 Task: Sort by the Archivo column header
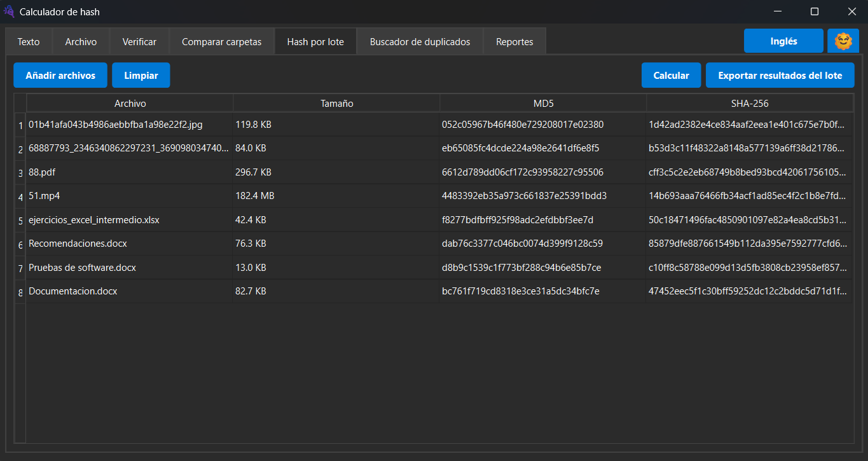[130, 104]
